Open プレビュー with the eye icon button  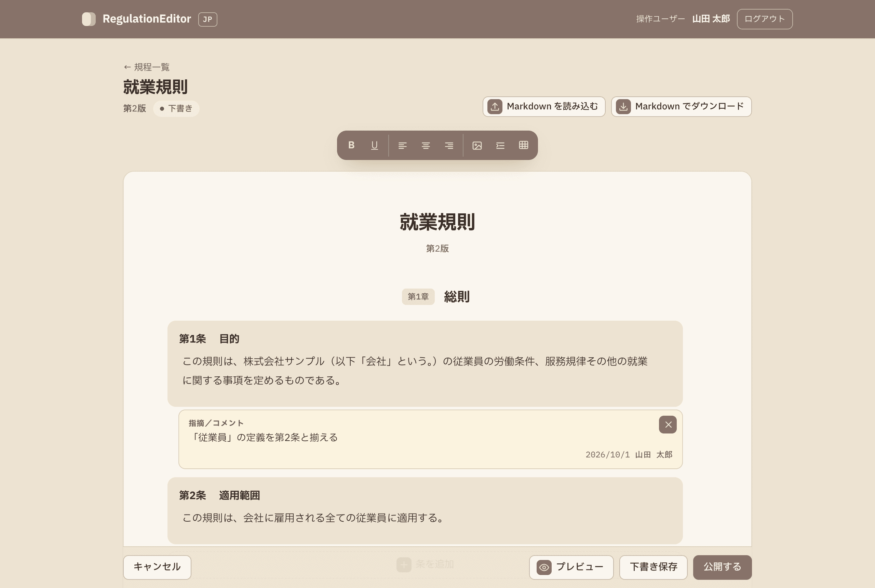(x=571, y=567)
